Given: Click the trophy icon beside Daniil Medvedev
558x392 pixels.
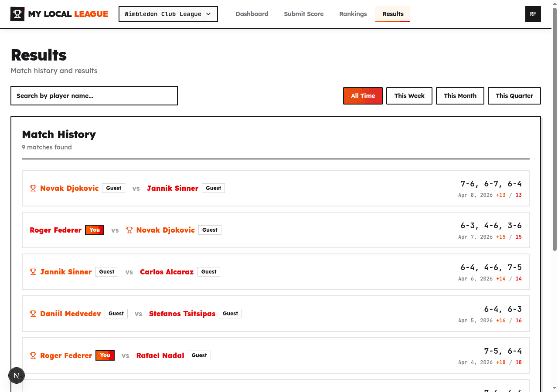Looking at the screenshot, I should pos(33,313).
